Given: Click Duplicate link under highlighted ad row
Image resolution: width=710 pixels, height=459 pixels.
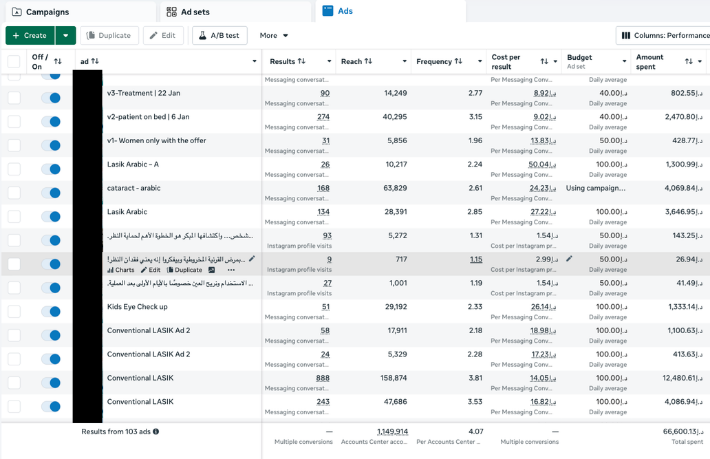Looking at the screenshot, I should (x=185, y=270).
